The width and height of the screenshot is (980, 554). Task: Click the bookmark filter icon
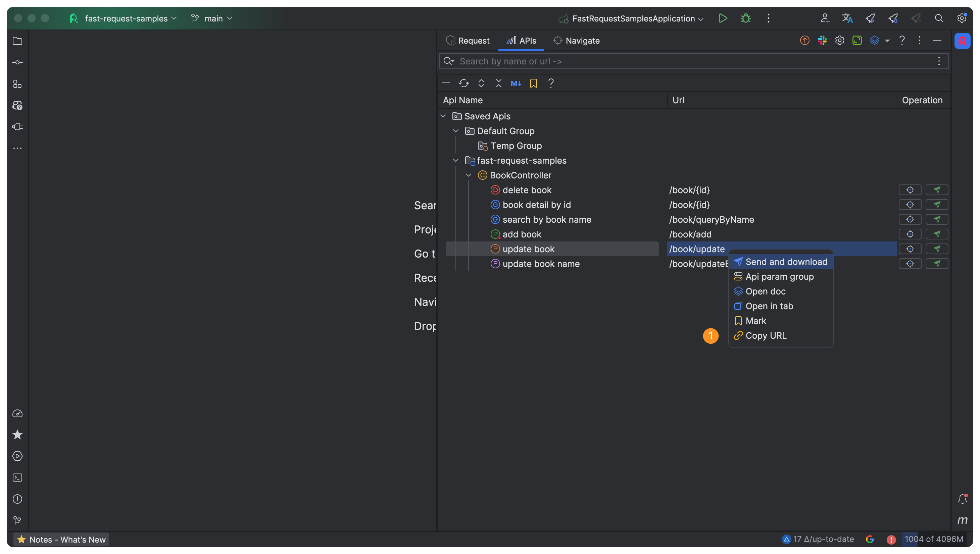point(533,83)
